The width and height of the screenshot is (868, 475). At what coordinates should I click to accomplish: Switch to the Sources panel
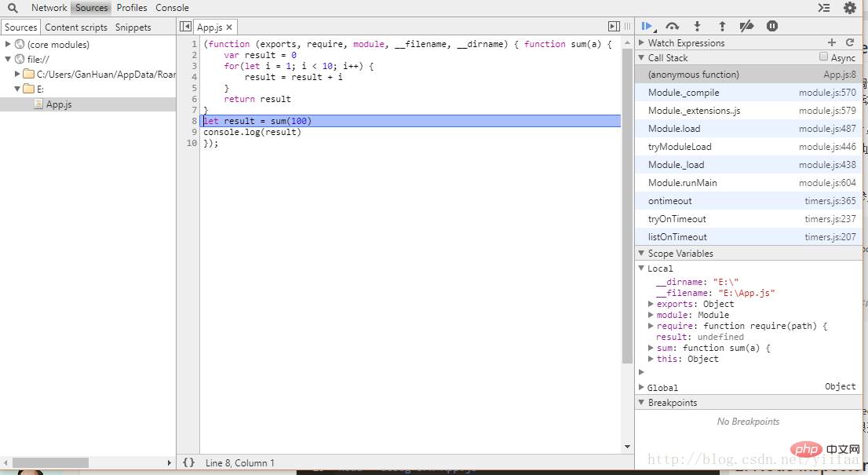pos(91,8)
